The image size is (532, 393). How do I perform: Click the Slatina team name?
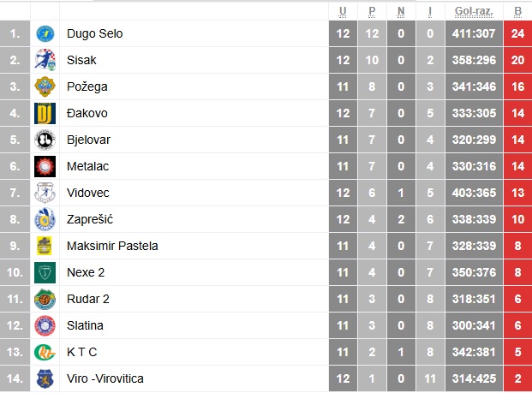pyautogui.click(x=85, y=325)
